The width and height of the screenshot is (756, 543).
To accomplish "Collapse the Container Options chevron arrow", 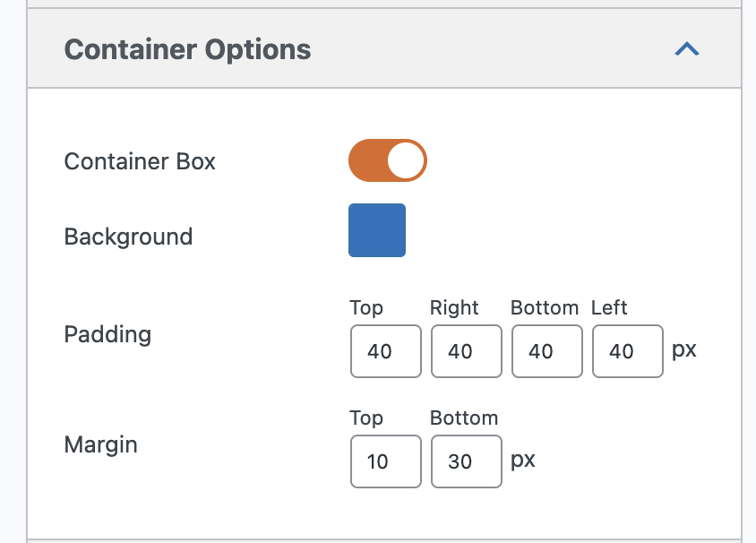I will click(x=686, y=49).
